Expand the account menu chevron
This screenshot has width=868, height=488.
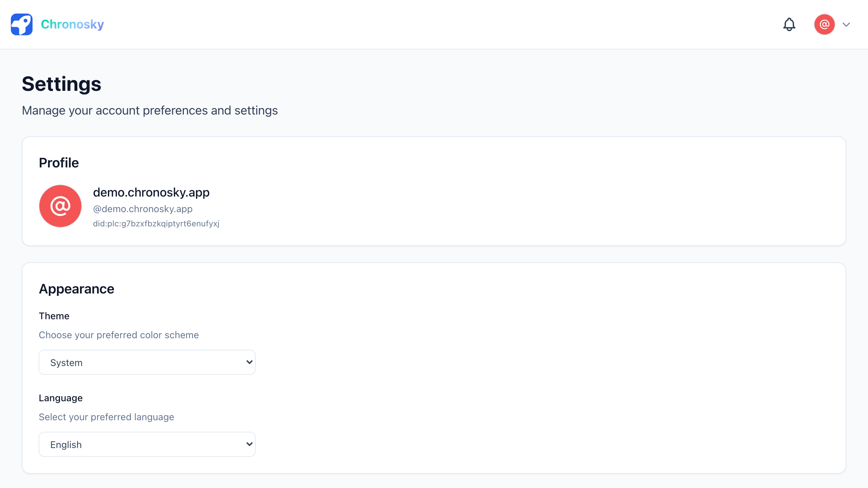pyautogui.click(x=846, y=24)
